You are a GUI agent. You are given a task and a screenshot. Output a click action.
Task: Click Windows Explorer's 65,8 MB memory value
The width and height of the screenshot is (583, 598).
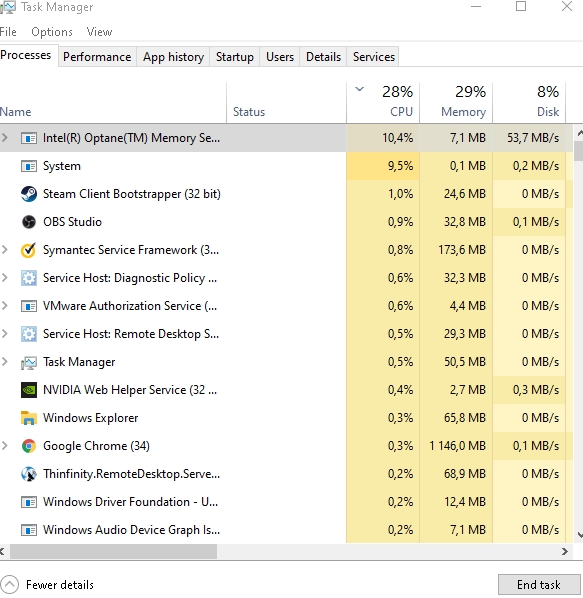[465, 418]
